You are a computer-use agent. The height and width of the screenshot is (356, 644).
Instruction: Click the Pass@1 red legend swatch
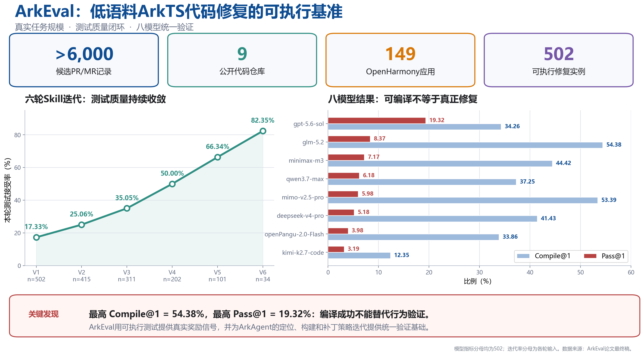pyautogui.click(x=590, y=256)
